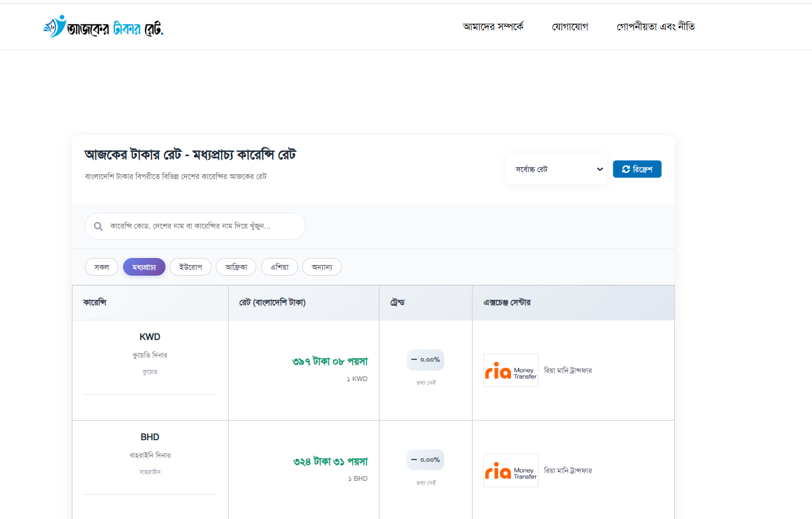
Task: Click the Ria Money Transfer logo in BHD row
Action: point(511,470)
